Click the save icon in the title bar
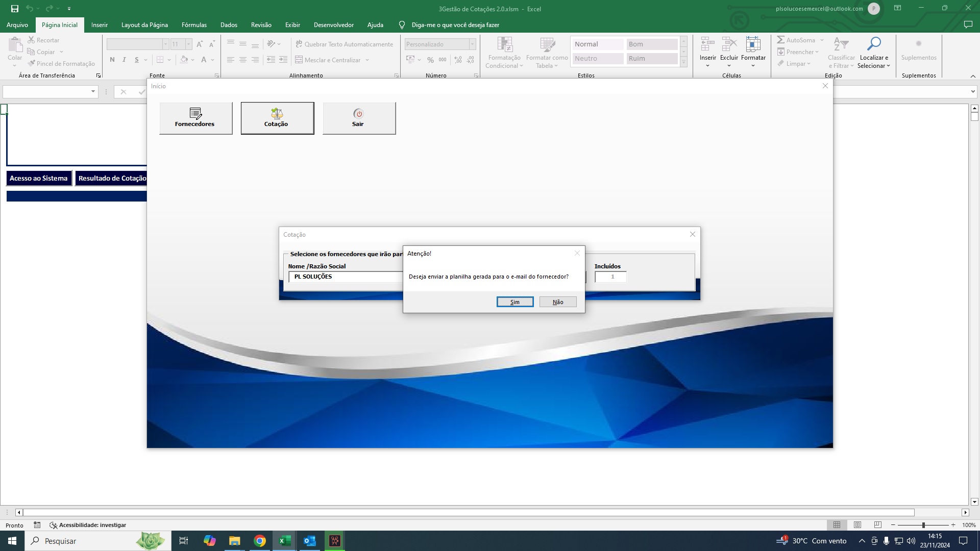Image resolution: width=980 pixels, height=551 pixels. [x=15, y=9]
